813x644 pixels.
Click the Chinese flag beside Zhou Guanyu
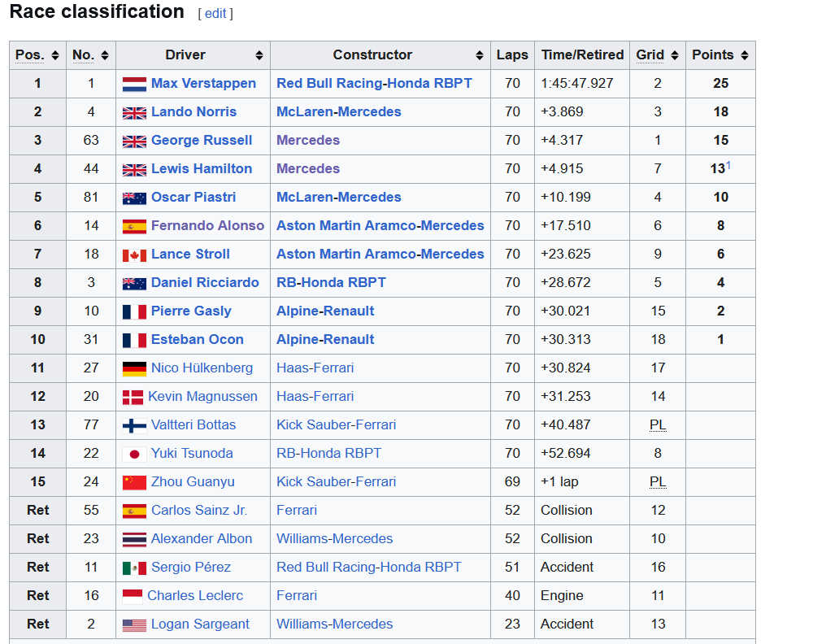[134, 483]
